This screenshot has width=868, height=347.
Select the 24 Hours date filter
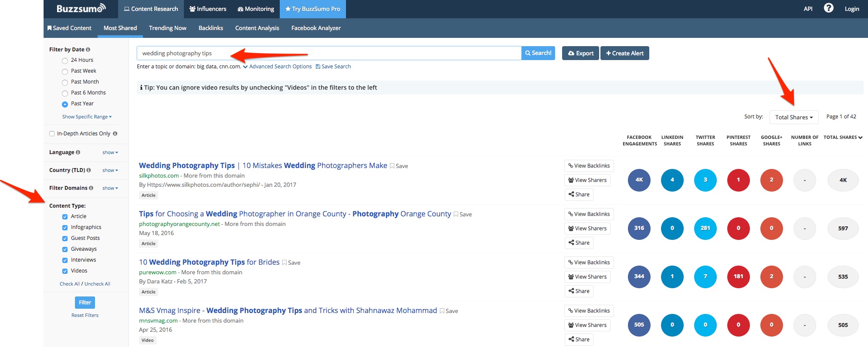[65, 61]
